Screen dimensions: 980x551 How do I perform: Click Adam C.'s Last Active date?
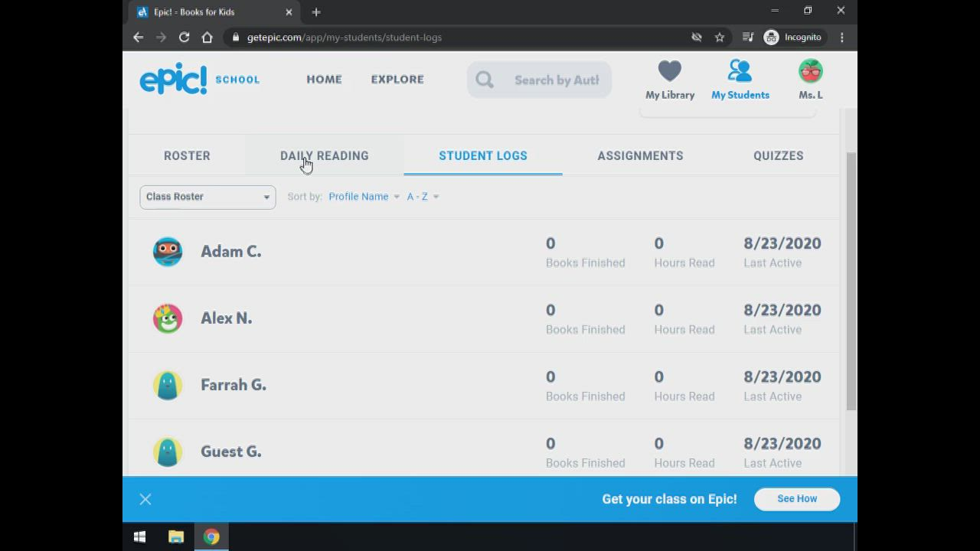782,243
